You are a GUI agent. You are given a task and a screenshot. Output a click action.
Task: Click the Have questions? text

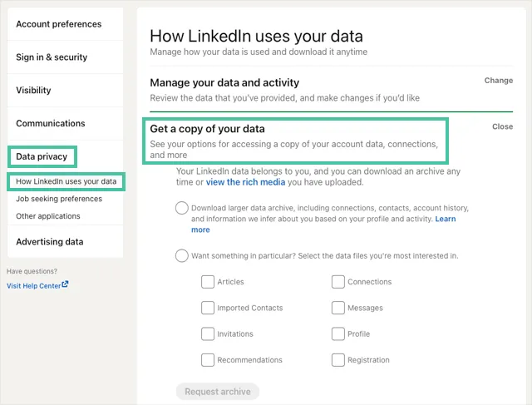tap(32, 271)
